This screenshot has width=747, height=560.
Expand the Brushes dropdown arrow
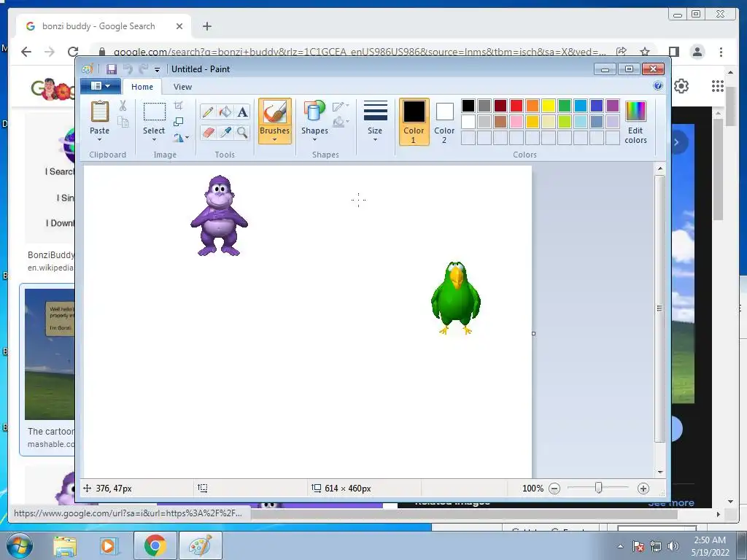pyautogui.click(x=275, y=139)
